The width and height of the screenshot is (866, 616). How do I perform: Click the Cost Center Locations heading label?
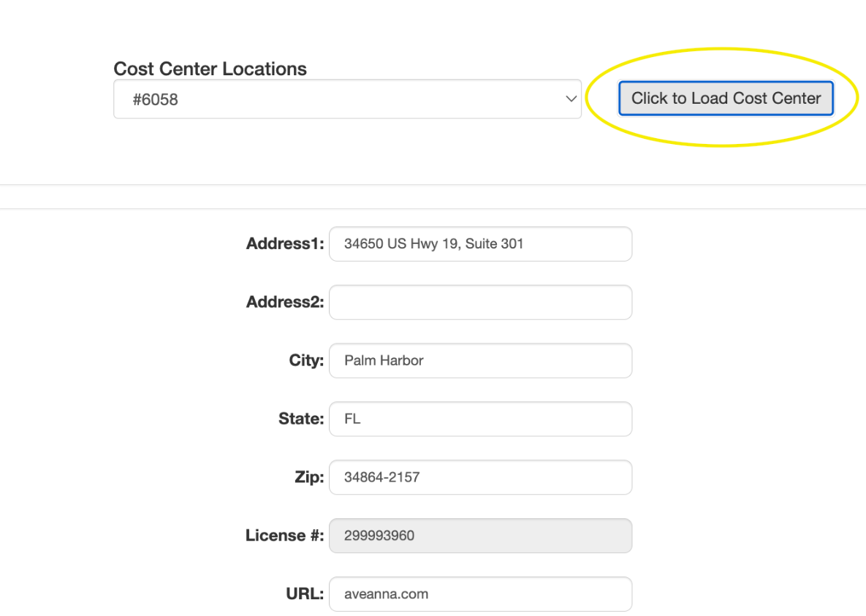[x=210, y=69]
